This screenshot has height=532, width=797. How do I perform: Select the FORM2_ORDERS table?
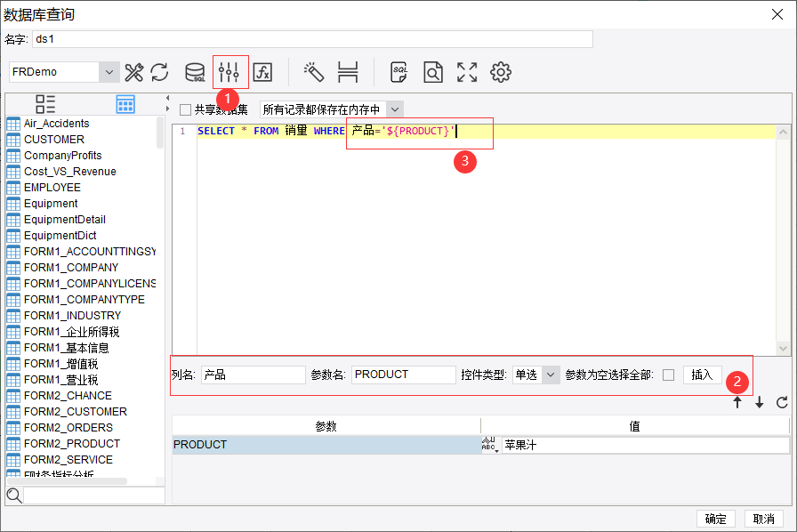pos(68,428)
